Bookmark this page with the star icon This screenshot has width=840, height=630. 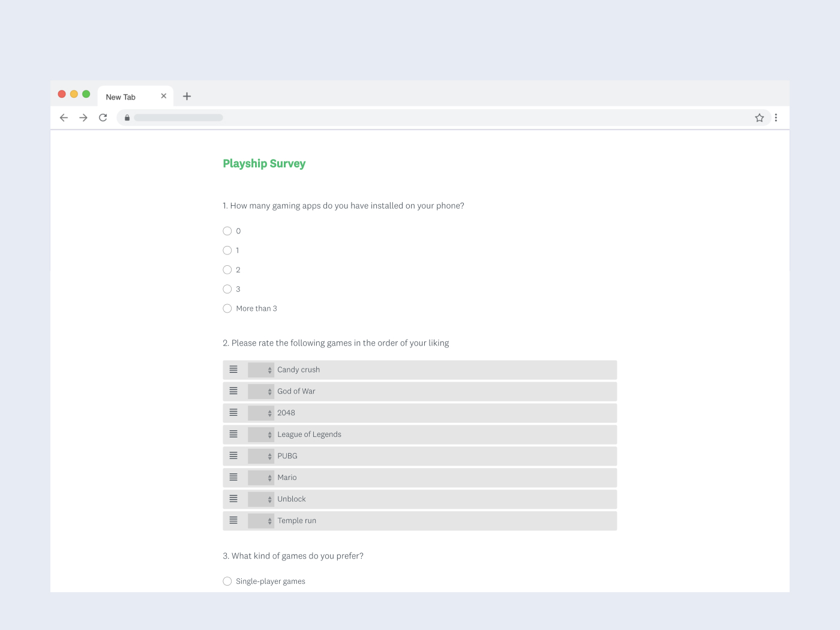point(760,118)
